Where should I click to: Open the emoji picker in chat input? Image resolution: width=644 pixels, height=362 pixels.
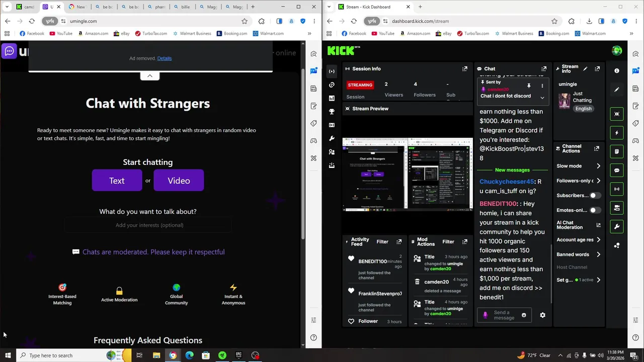(x=524, y=315)
